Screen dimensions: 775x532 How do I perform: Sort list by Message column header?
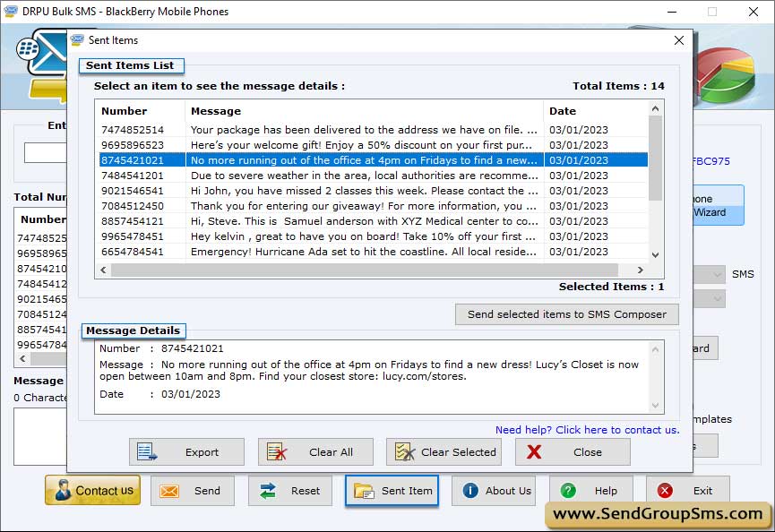(x=365, y=111)
